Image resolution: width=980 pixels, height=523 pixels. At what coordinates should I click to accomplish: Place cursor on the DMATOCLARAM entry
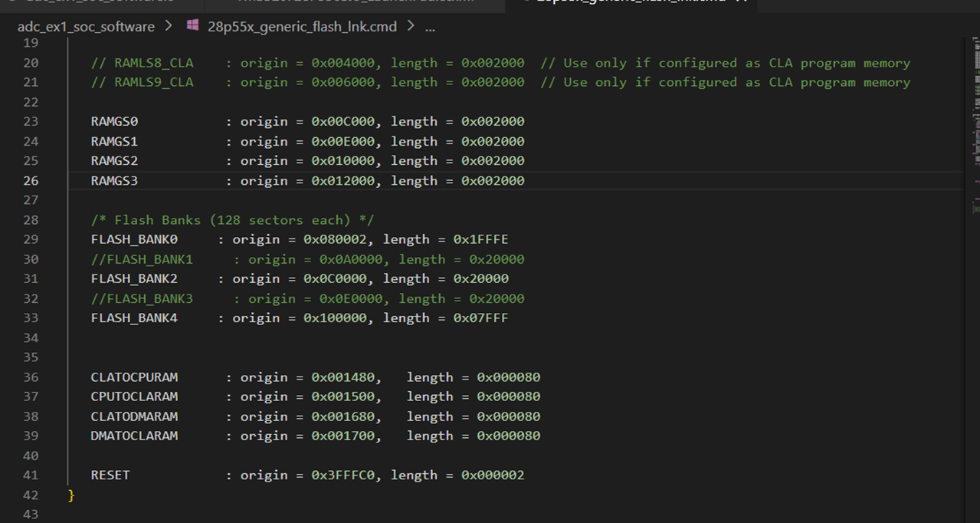[134, 436]
